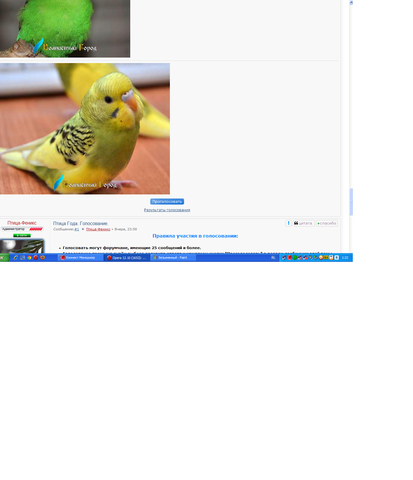
Task: Click the rule text Голосовать могут форумчане
Action: coord(132,248)
